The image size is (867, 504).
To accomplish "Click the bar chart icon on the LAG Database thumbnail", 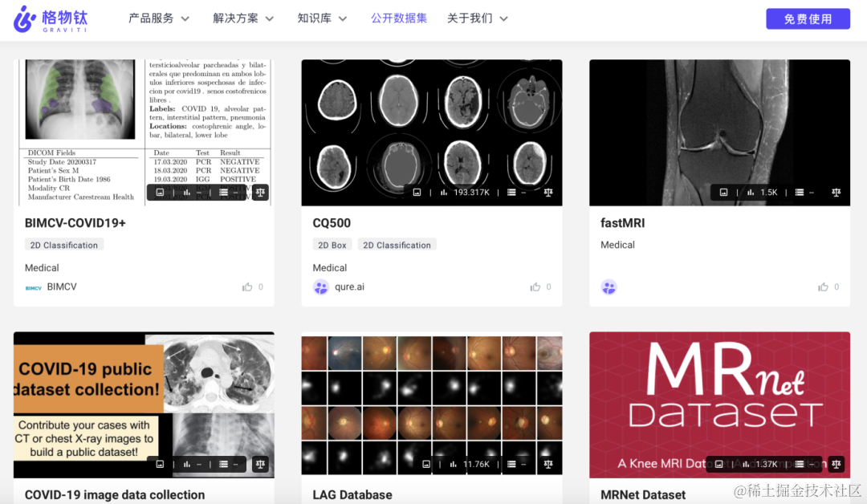I will [x=453, y=464].
